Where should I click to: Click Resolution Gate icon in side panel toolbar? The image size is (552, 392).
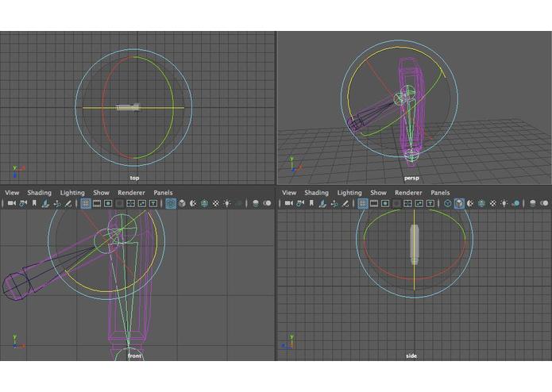tap(385, 203)
